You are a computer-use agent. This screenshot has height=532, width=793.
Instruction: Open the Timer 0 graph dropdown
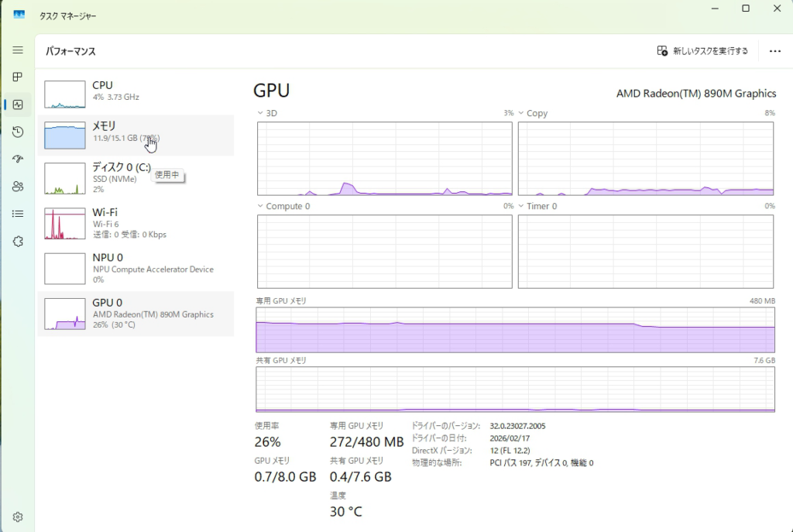tap(521, 207)
